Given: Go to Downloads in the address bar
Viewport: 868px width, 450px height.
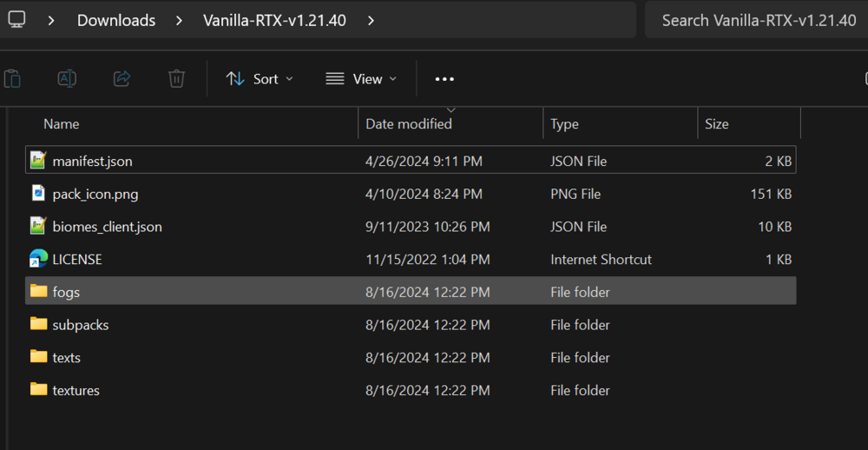Looking at the screenshot, I should tap(116, 21).
